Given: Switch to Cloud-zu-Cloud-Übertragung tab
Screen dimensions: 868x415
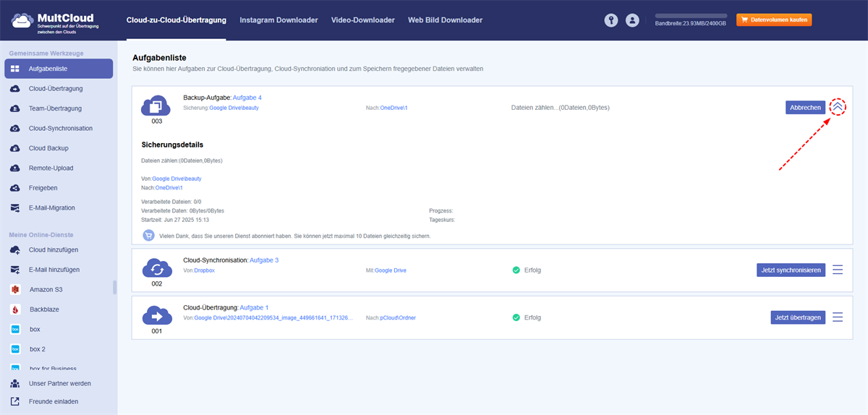Looking at the screenshot, I should [176, 20].
